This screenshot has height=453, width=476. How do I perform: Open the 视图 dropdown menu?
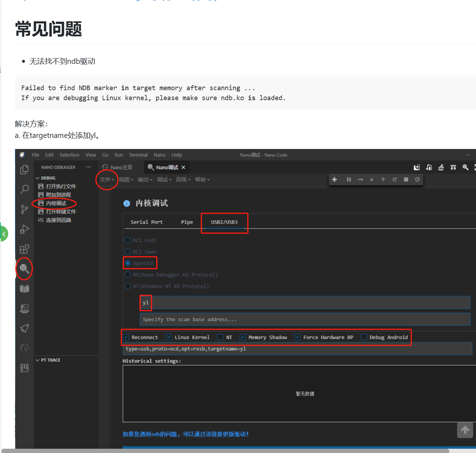click(x=126, y=180)
